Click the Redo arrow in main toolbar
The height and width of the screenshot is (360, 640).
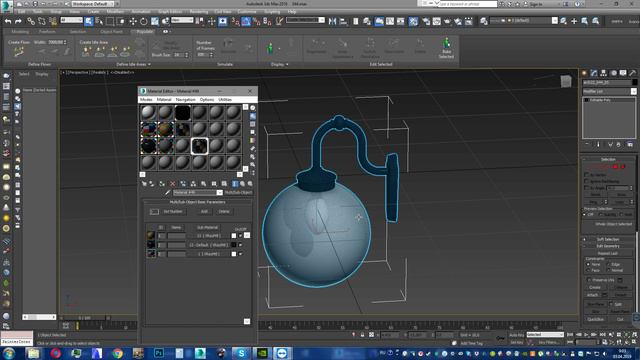point(18,21)
